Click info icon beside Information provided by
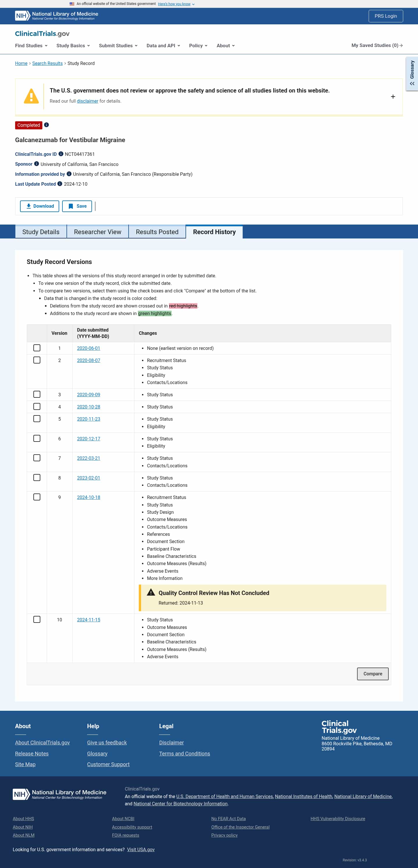This screenshot has width=418, height=868. [69, 174]
